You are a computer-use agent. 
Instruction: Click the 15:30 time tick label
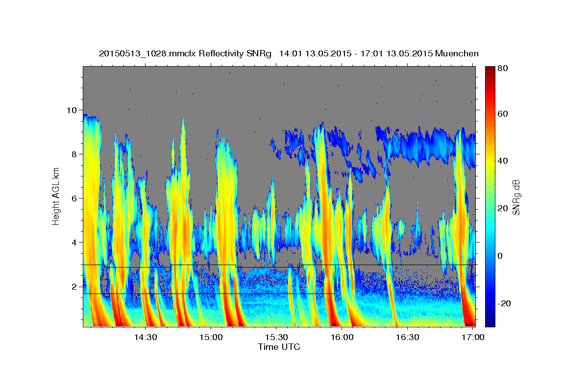click(276, 337)
